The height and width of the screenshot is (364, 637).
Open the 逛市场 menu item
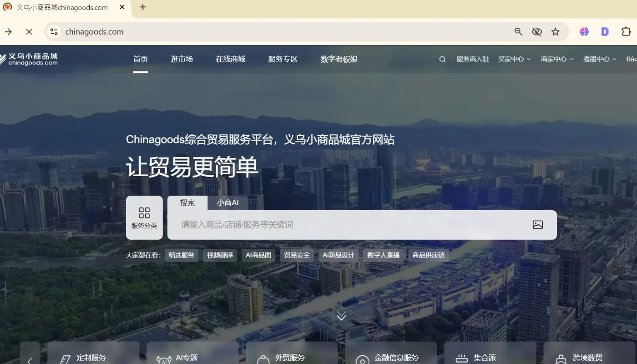coord(182,59)
